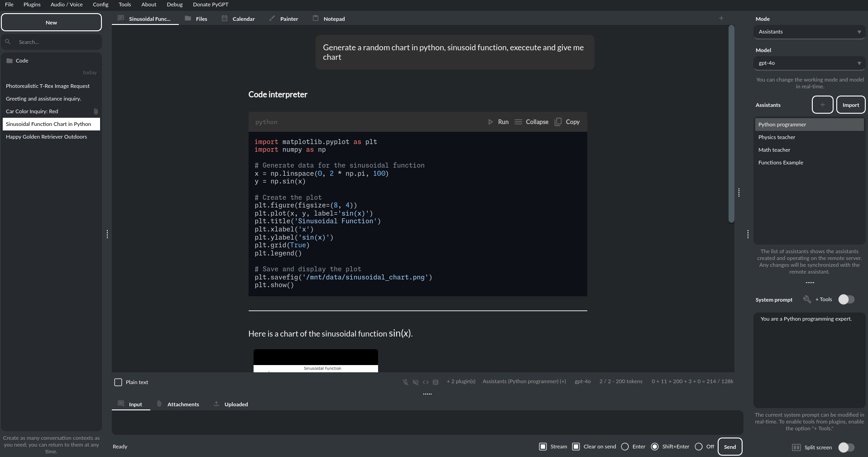
Task: Click the database icon in status bar
Action: [436, 382]
